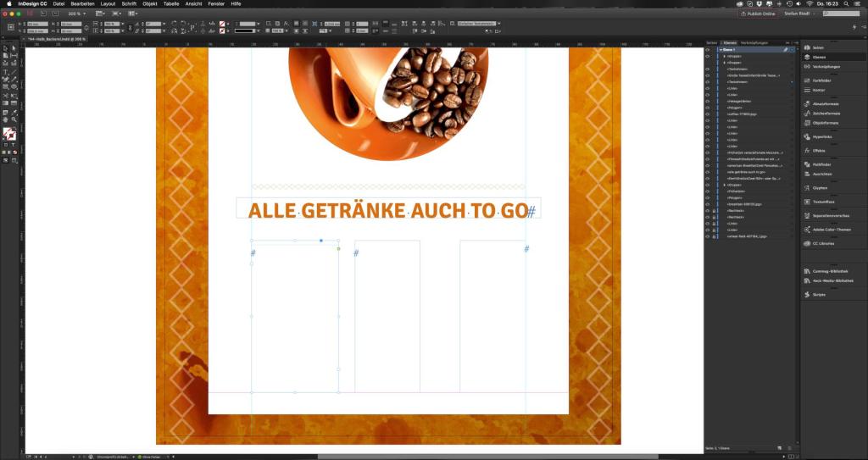Pick the Zoom magnifier tool
This screenshot has height=460, width=868.
tap(15, 119)
